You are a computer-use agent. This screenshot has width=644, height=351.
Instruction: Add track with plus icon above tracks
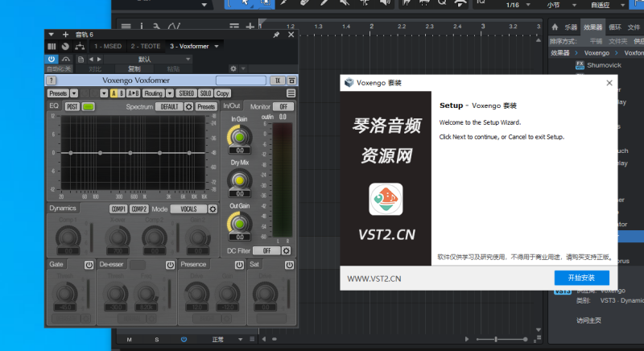pos(250,27)
